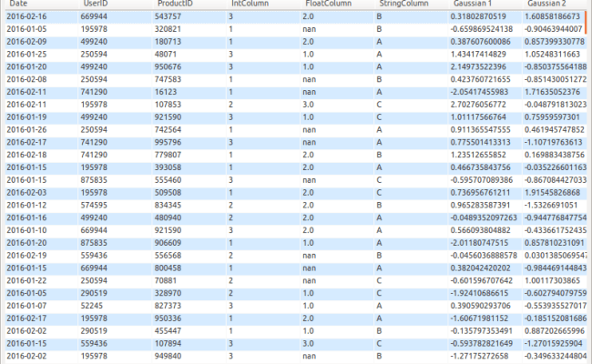Screen dimensions: 592x364
Task: Select ProductID 950676
Action: pos(168,66)
